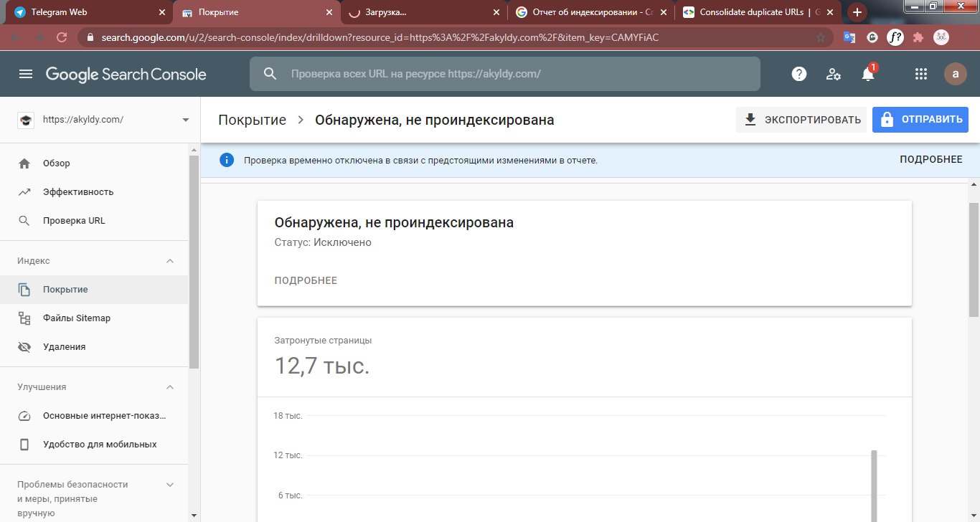This screenshot has height=522, width=980.
Task: Close the Telegram Web tab
Action: (x=162, y=12)
